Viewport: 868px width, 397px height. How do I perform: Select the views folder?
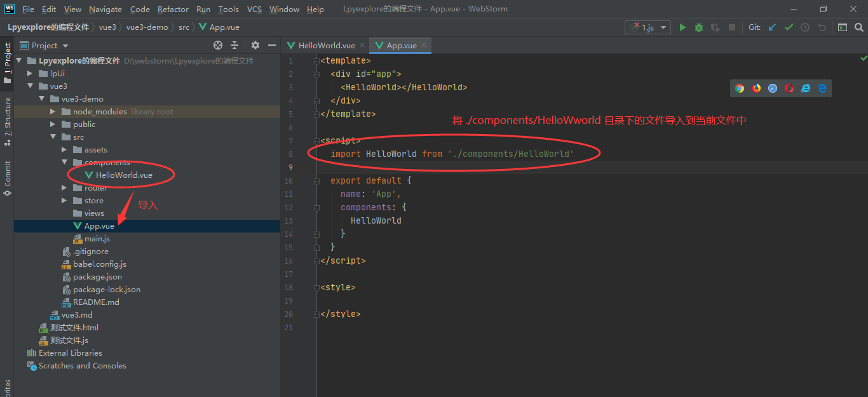(x=94, y=213)
